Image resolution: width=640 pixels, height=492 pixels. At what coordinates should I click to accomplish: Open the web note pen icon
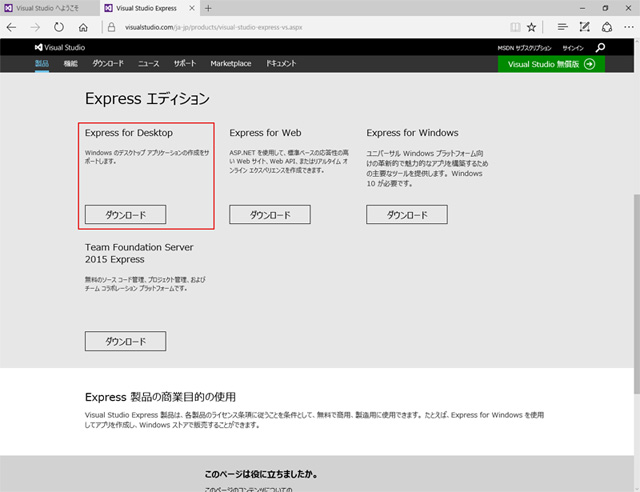click(584, 27)
